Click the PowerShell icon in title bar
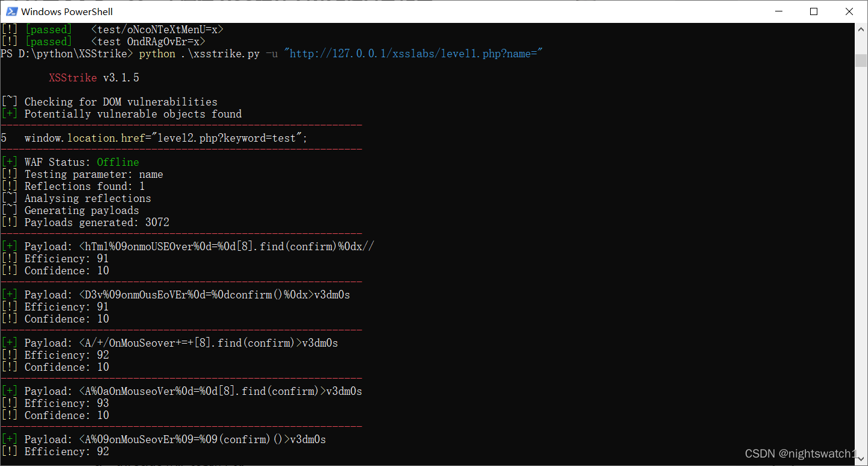Viewport: 868px width, 466px height. [11, 11]
